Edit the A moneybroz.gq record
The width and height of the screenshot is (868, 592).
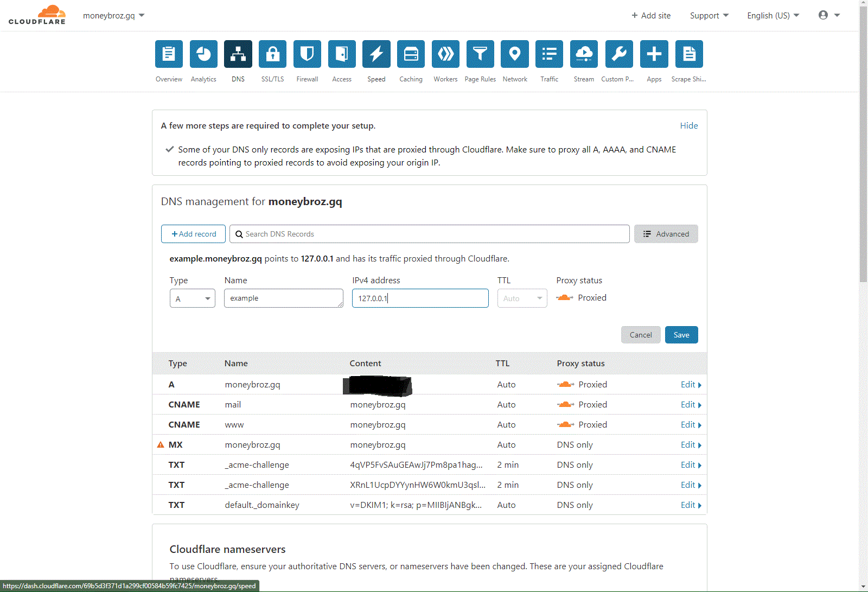(691, 384)
